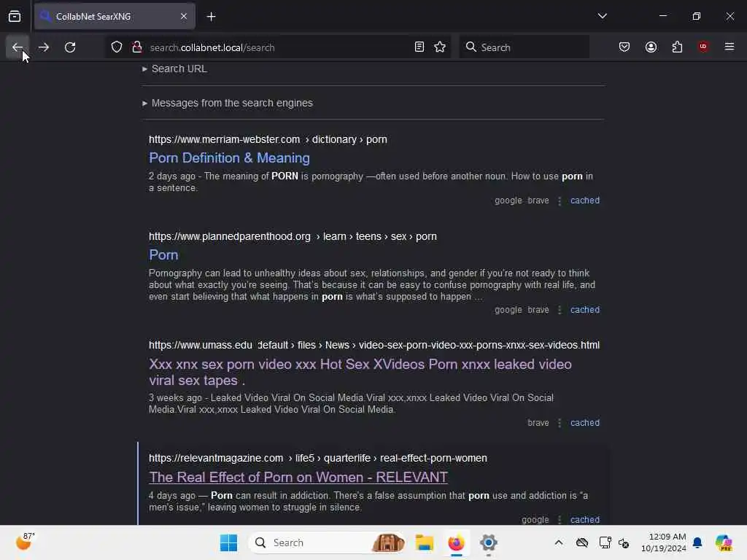The image size is (747, 560).
Task: Open a new tab with plus button
Action: click(x=211, y=17)
